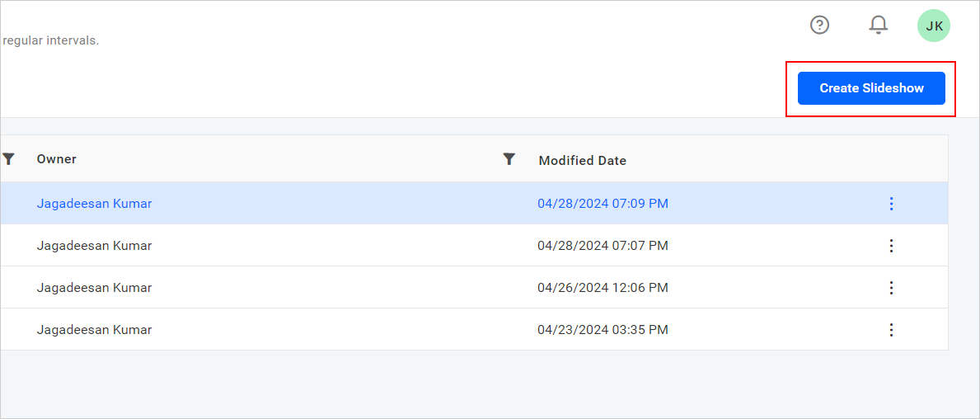
Task: Click the Create Slideshow button
Action: (x=871, y=88)
